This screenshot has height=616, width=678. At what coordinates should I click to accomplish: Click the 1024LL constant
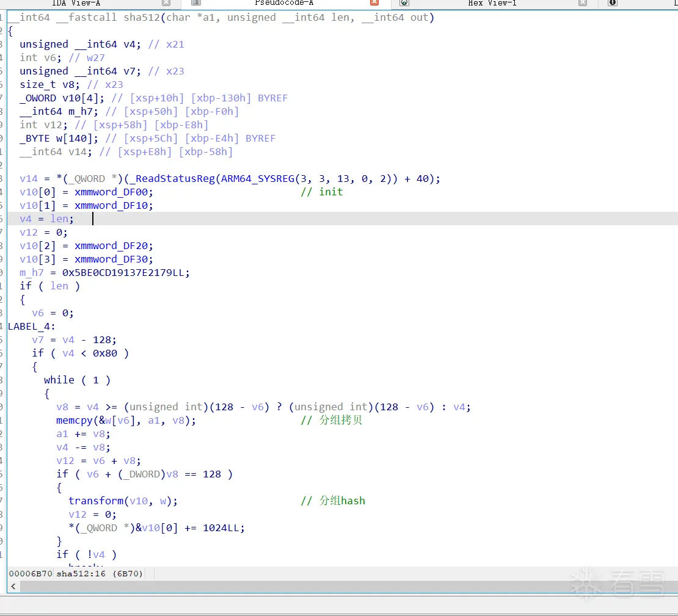[x=221, y=527]
